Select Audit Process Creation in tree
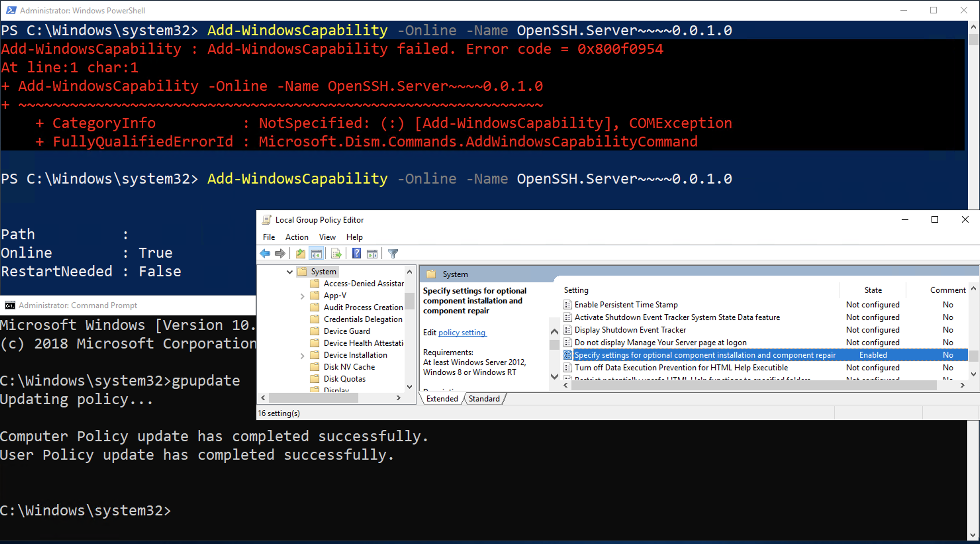 click(x=363, y=307)
